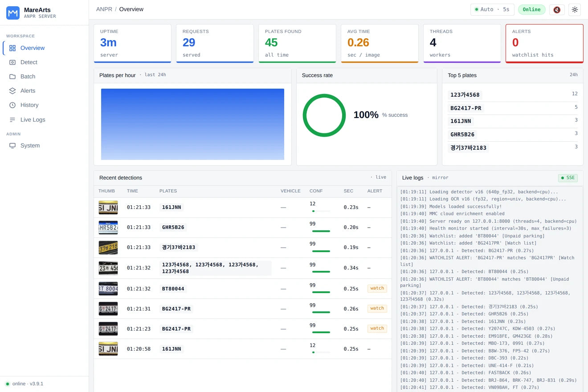Image resolution: width=588 pixels, height=392 pixels.
Task: Click the ANPR breadcrumb link
Action: click(x=104, y=9)
